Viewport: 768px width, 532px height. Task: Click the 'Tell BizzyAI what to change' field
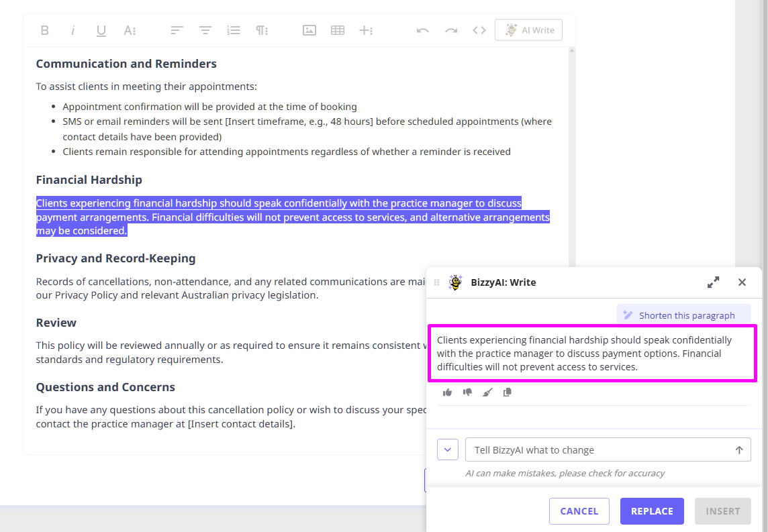597,449
